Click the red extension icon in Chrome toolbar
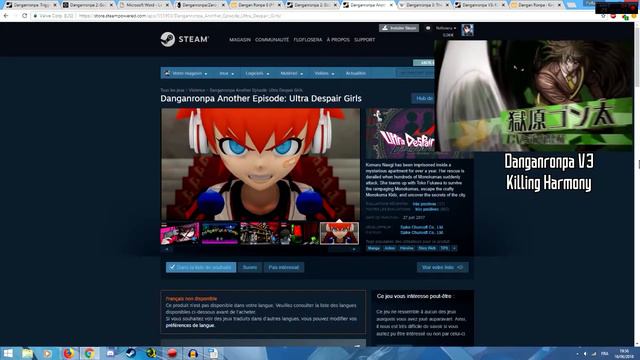The width and height of the screenshot is (640, 360). (x=613, y=16)
